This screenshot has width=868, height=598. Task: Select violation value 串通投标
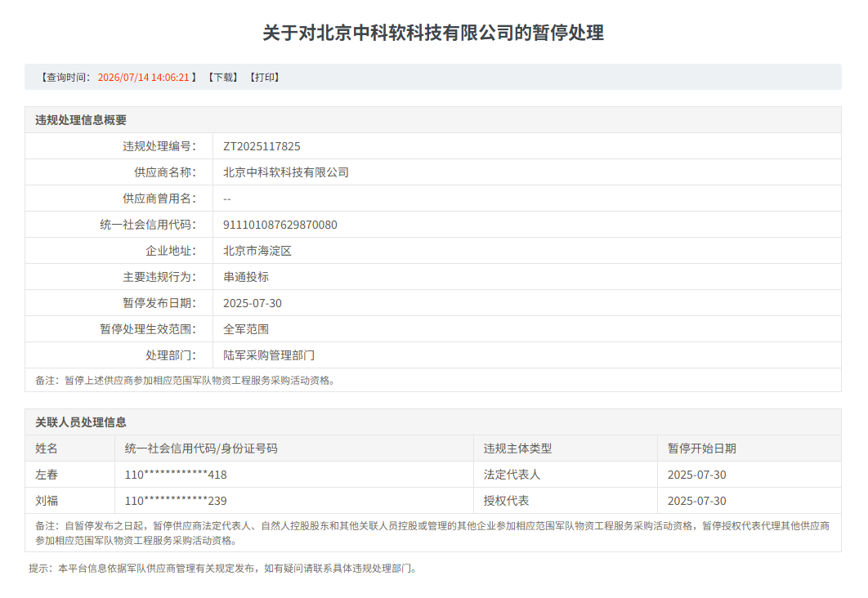pyautogui.click(x=246, y=277)
